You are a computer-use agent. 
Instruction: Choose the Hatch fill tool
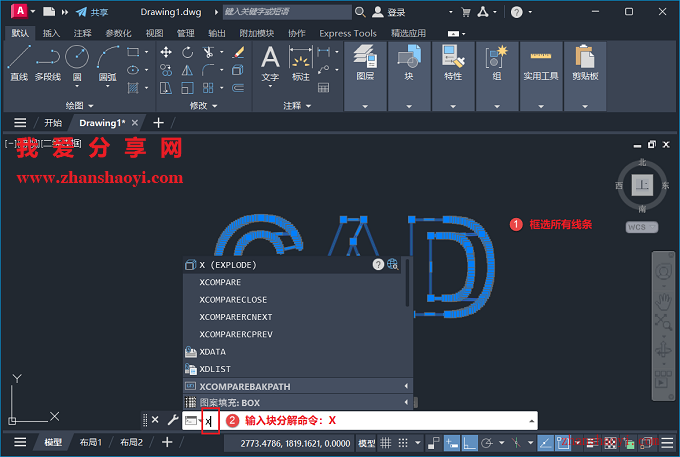pyautogui.click(x=133, y=88)
